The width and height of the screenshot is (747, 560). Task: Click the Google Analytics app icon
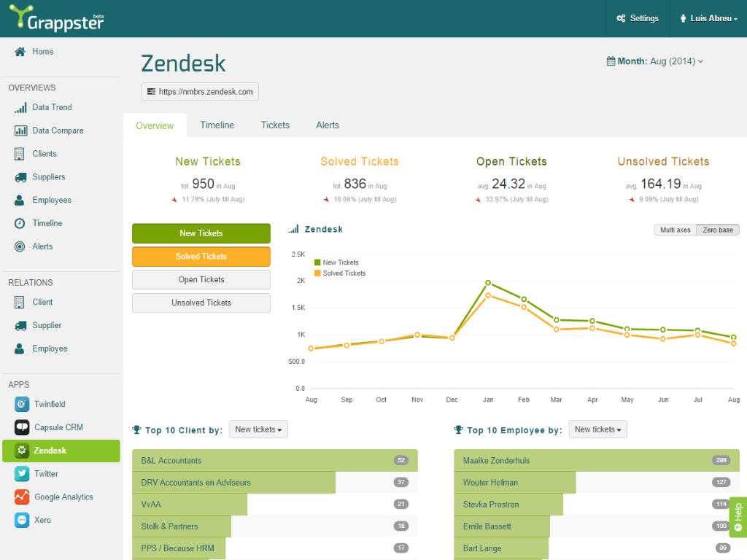tap(22, 497)
